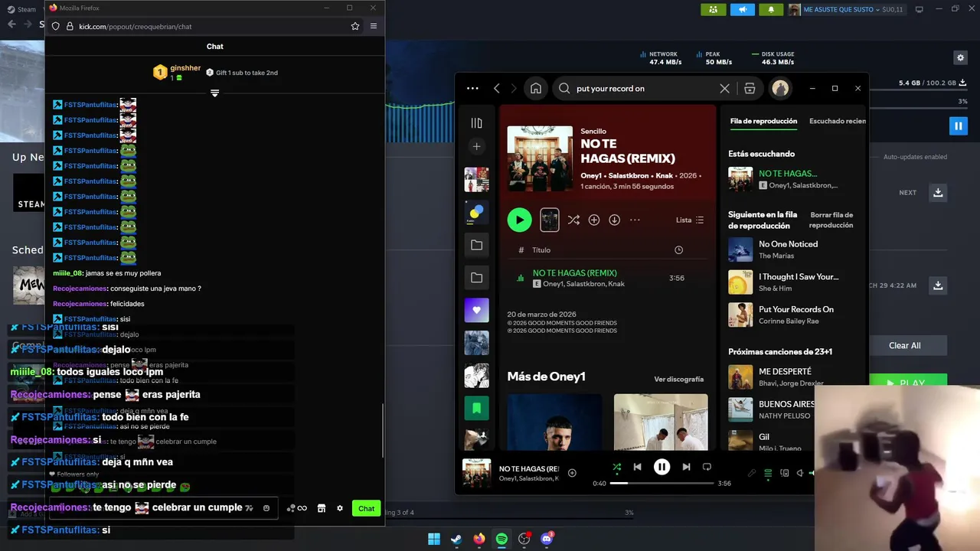Open the Spotify Home icon
980x551 pixels.
tap(536, 88)
